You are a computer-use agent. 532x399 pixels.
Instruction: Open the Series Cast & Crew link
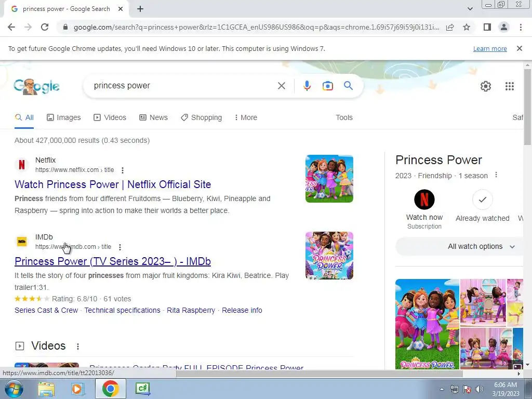click(46, 310)
